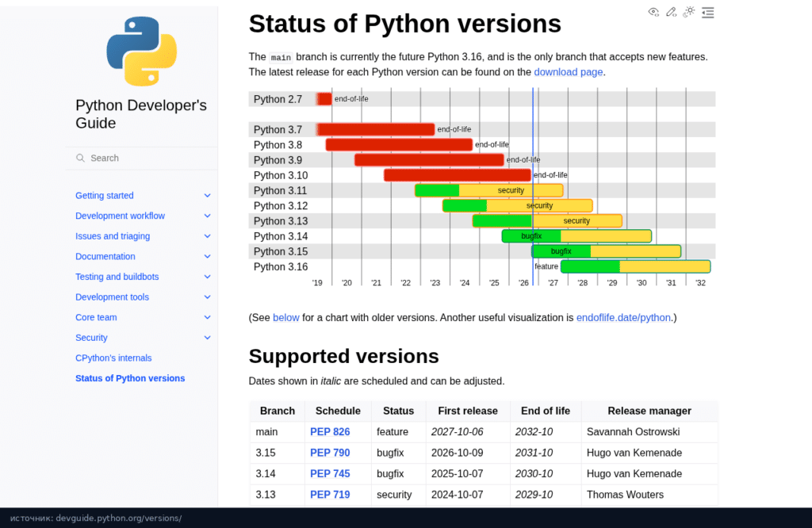Click red Python 2.7 end-of-life bar
Screen dimensions: 812x528
(x=324, y=99)
